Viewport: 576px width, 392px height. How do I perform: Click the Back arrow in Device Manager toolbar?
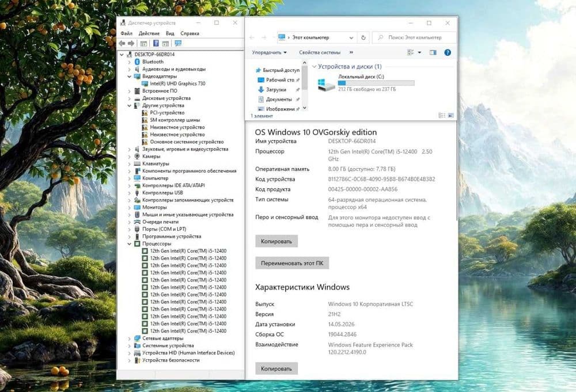tap(122, 43)
